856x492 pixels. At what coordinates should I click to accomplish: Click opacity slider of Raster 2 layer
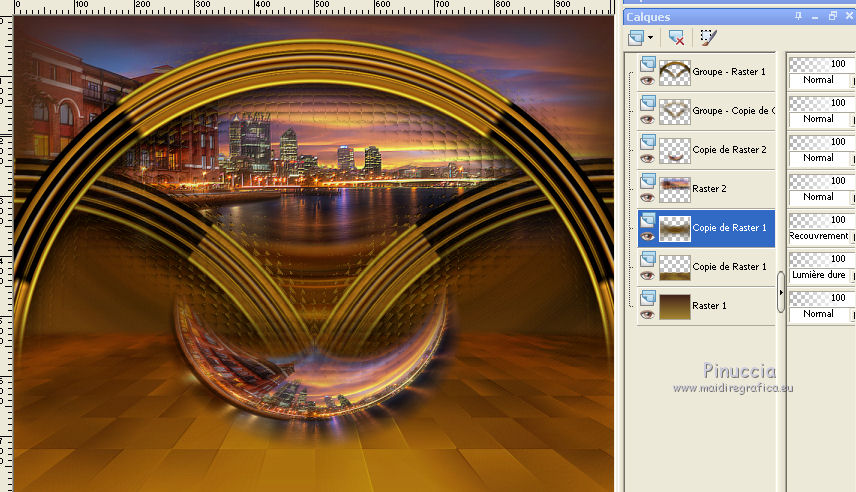tap(821, 181)
